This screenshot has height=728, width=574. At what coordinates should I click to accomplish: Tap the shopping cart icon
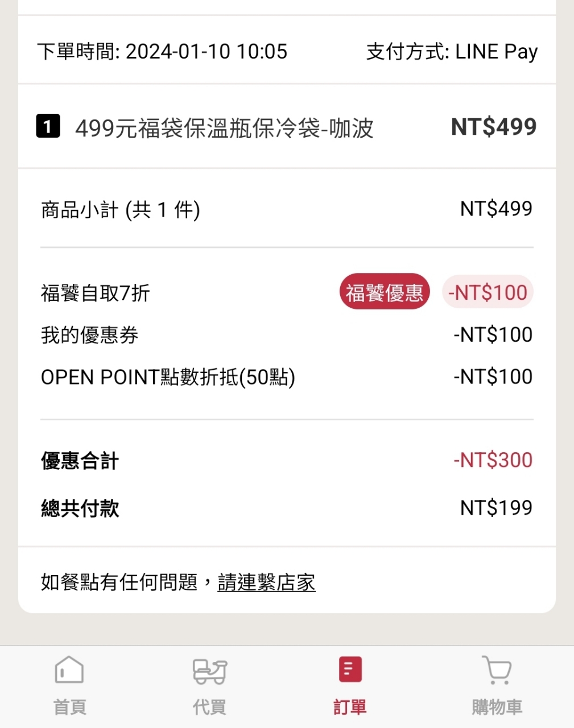pos(497,670)
